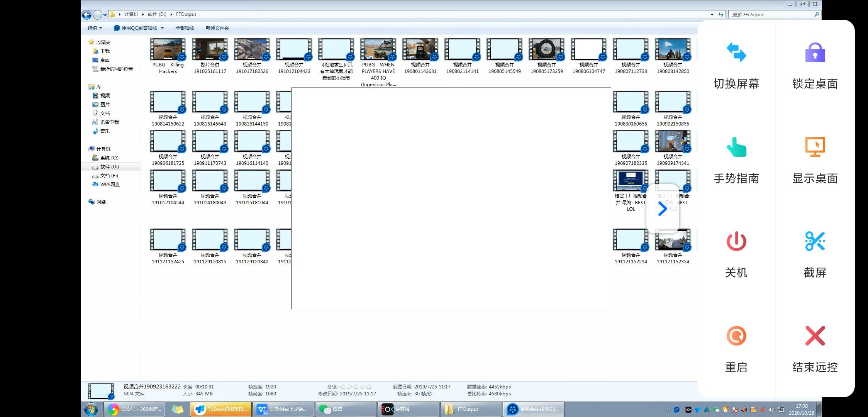The height and width of the screenshot is (417, 868).
Task: Select the 视频合并 190929174341 video file
Action: tap(673, 148)
